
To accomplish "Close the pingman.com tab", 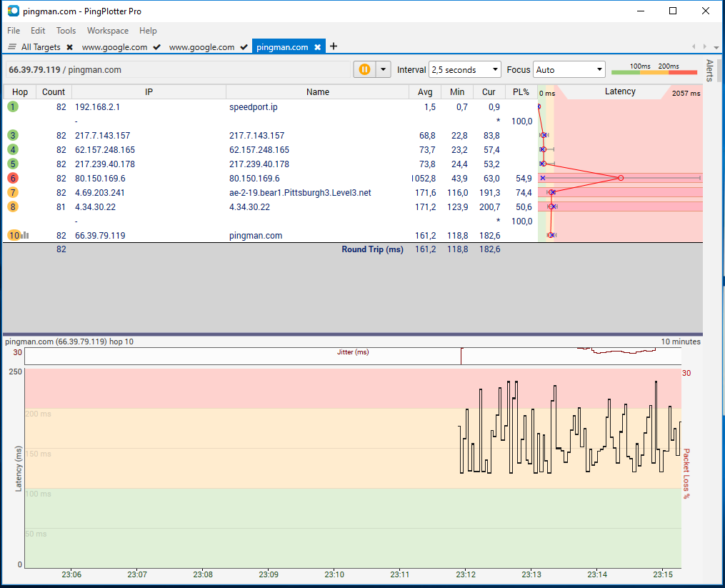I will [318, 47].
